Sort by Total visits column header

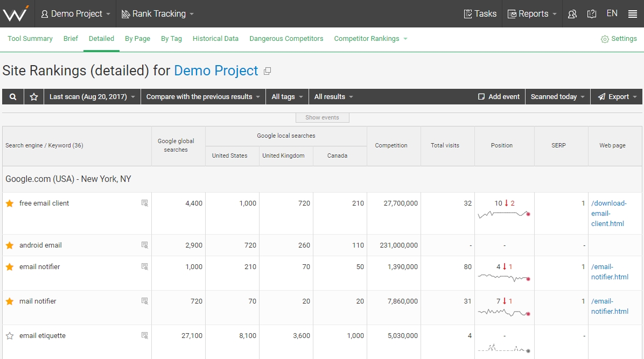[447, 146]
